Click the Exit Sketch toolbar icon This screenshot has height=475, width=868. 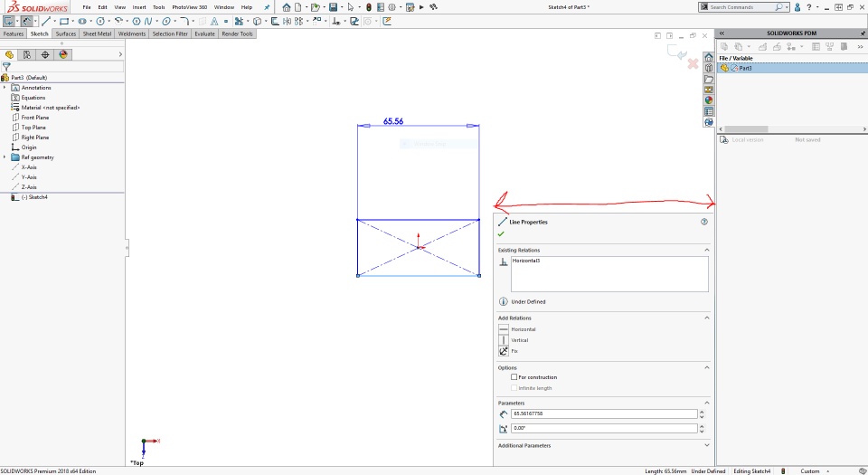pos(9,21)
